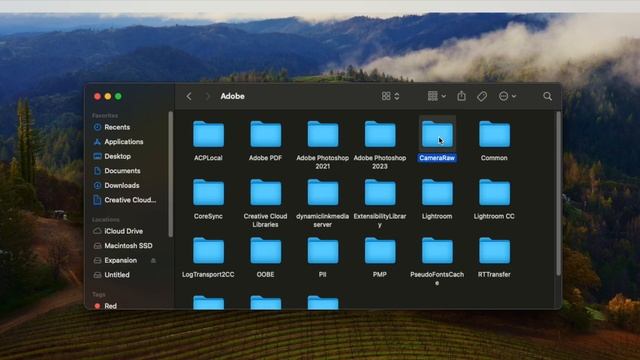640x360 pixels.
Task: Click the Edit Tags icon
Action: [482, 96]
